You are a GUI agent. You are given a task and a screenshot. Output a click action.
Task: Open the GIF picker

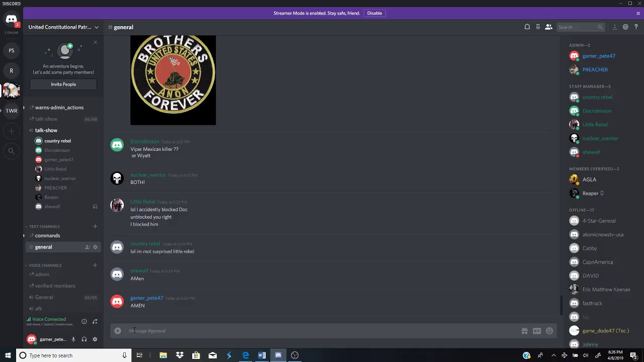(x=537, y=331)
